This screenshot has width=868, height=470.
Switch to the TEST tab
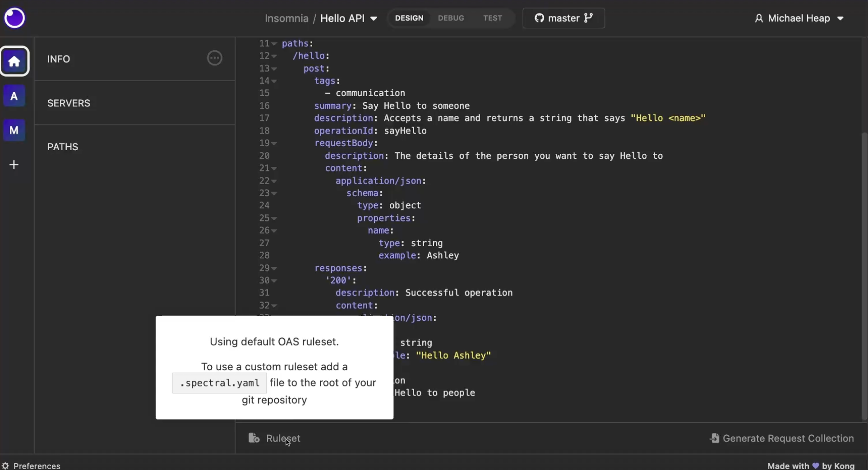pyautogui.click(x=492, y=18)
